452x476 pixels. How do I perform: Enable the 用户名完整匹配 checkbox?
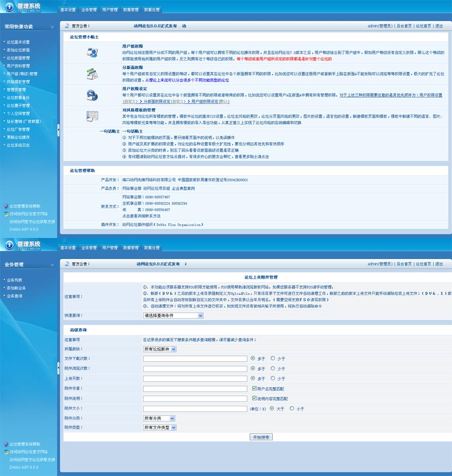point(254,388)
